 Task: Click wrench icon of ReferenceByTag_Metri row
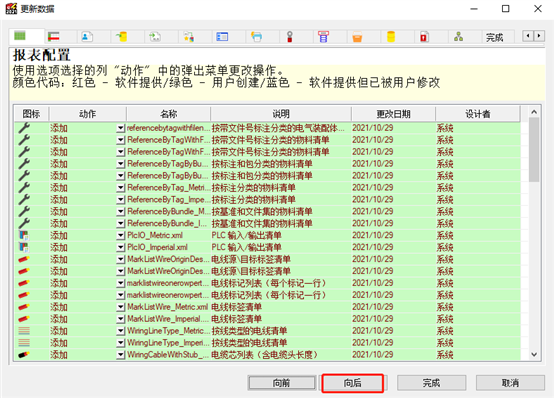[x=24, y=187]
